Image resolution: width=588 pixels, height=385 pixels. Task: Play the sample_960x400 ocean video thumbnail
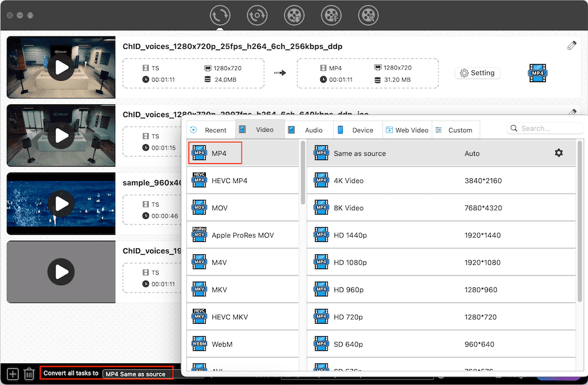tap(61, 204)
